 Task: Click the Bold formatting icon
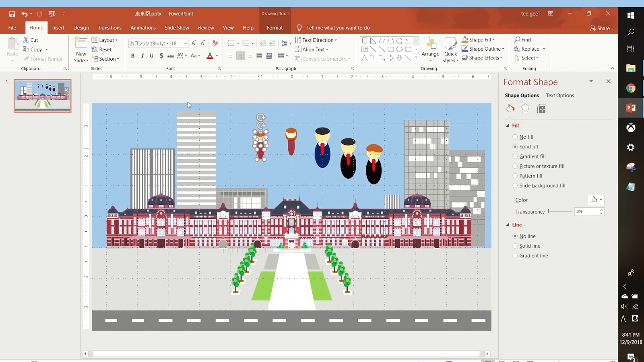[133, 56]
